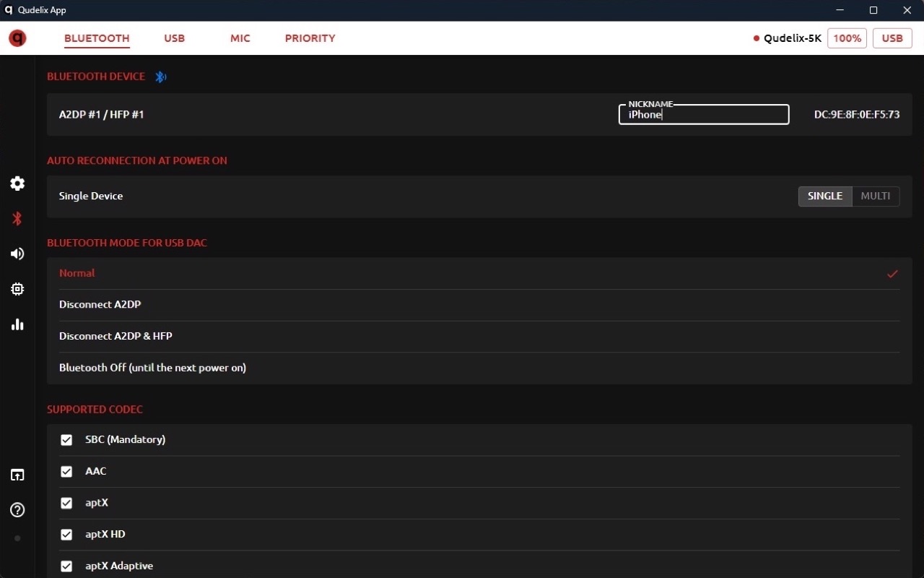Click the Nickname input field
924x578 pixels.
pos(704,114)
